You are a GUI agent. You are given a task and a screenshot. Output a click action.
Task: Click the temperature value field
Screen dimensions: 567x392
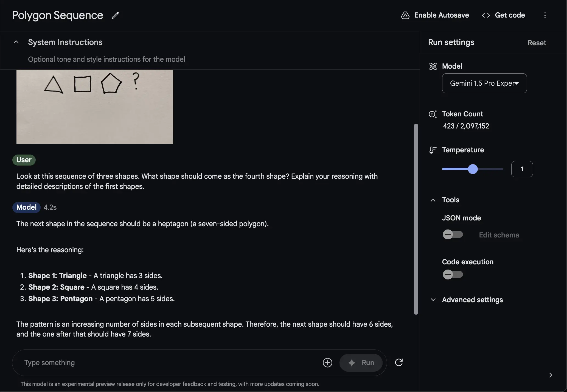click(522, 169)
